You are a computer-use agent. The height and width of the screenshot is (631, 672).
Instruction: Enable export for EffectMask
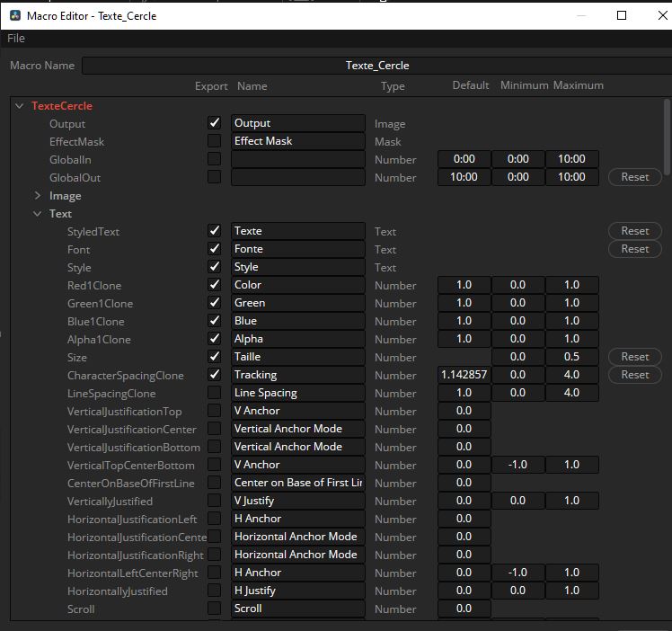tap(214, 141)
